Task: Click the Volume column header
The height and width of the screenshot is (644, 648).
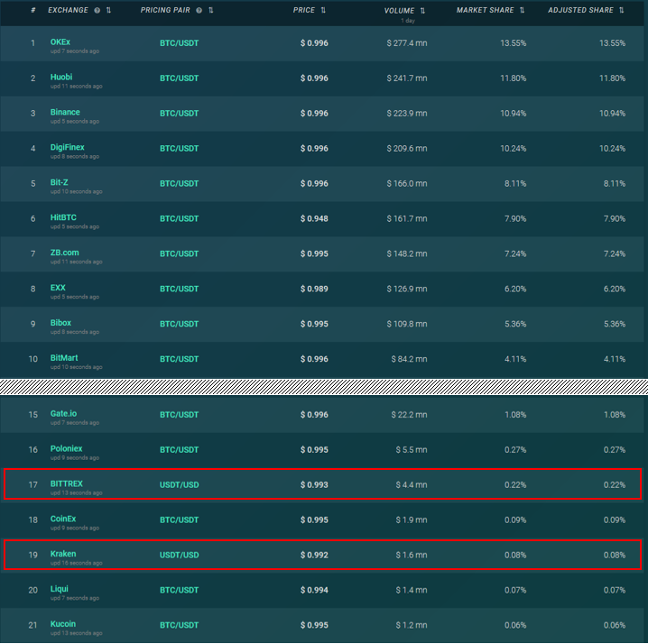Action: pos(399,11)
